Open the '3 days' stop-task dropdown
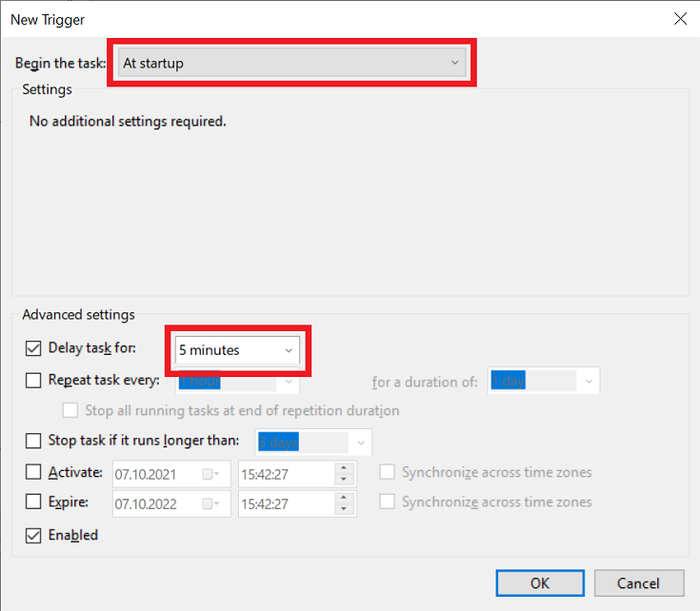 pos(313,443)
